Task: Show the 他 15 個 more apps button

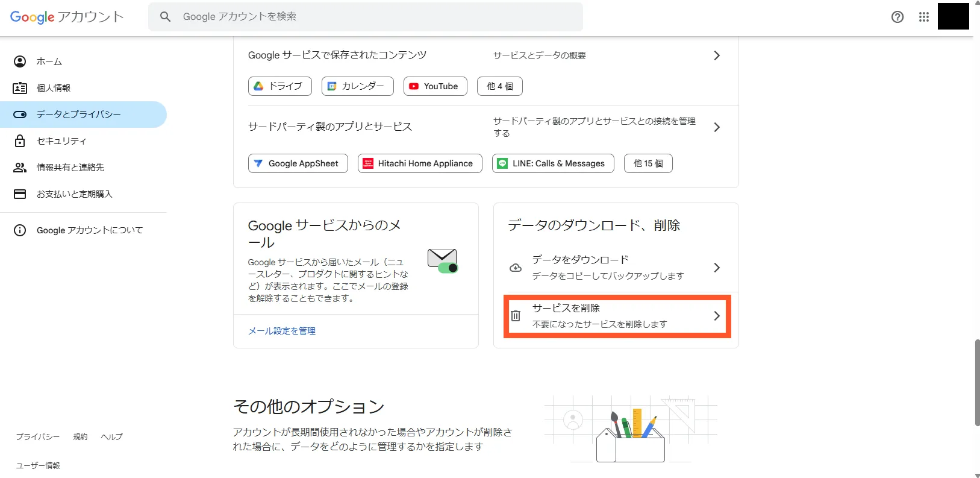Action: click(648, 163)
